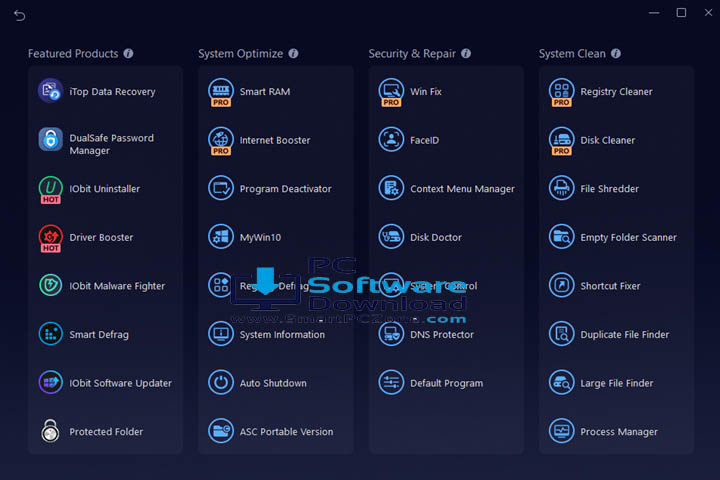Screen dimensions: 720x480
Task: Open the IObit Malware Fighter icon
Action: pos(51,285)
